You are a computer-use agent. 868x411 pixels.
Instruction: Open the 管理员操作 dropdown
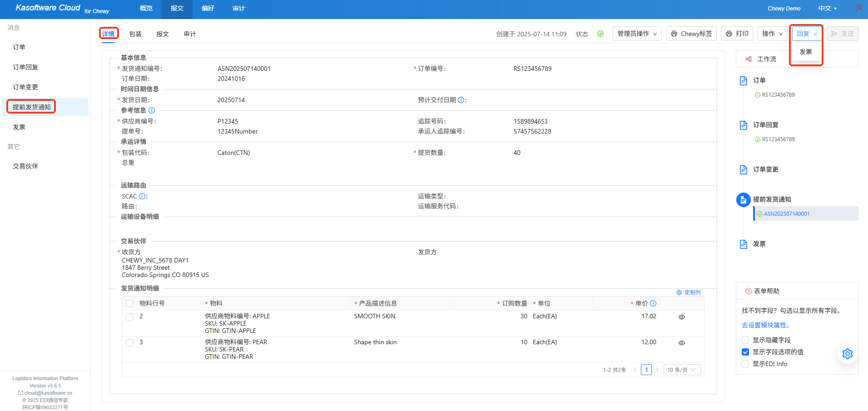coord(637,34)
